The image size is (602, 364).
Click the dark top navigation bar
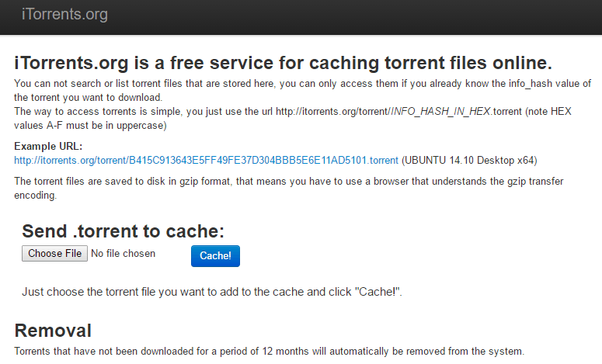pyautogui.click(x=301, y=17)
